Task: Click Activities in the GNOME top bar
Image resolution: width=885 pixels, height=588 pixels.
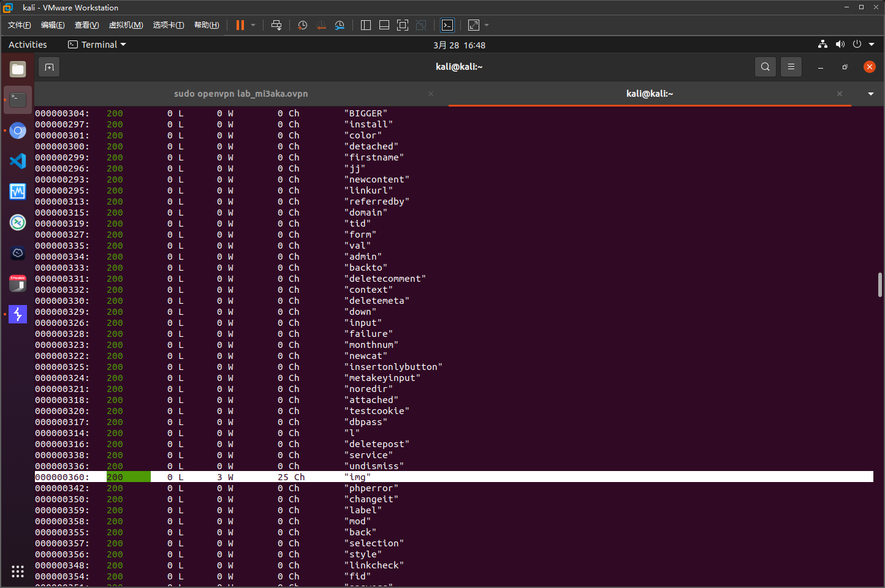Action: pyautogui.click(x=28, y=45)
